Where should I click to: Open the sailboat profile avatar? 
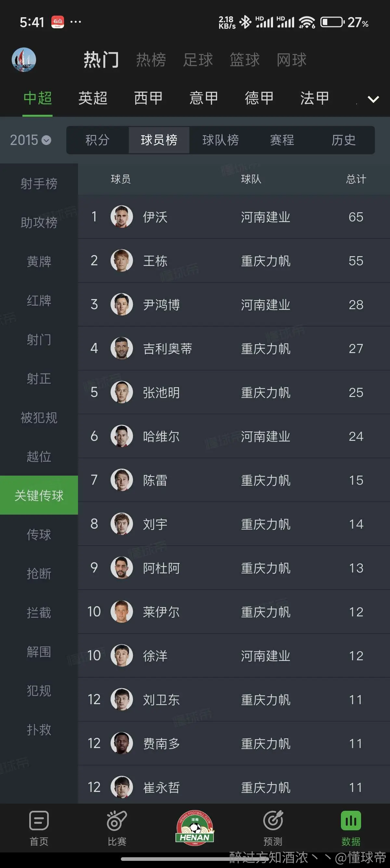point(24,59)
